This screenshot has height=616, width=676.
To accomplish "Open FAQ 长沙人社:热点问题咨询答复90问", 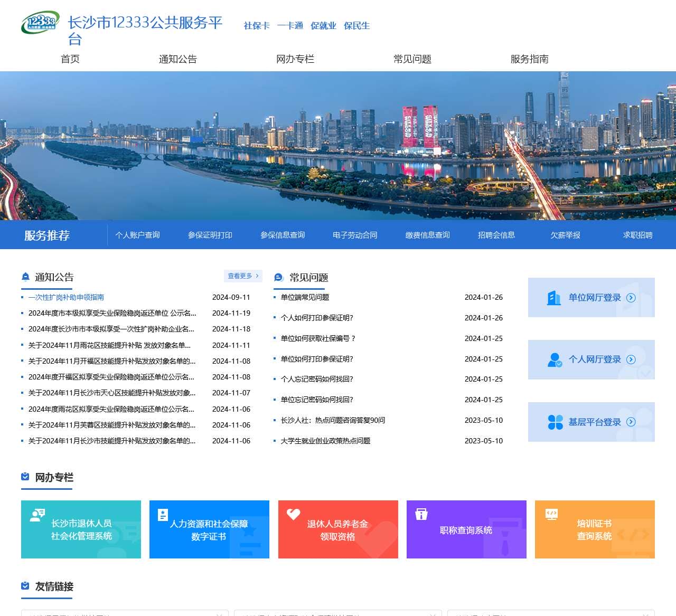I will click(333, 420).
